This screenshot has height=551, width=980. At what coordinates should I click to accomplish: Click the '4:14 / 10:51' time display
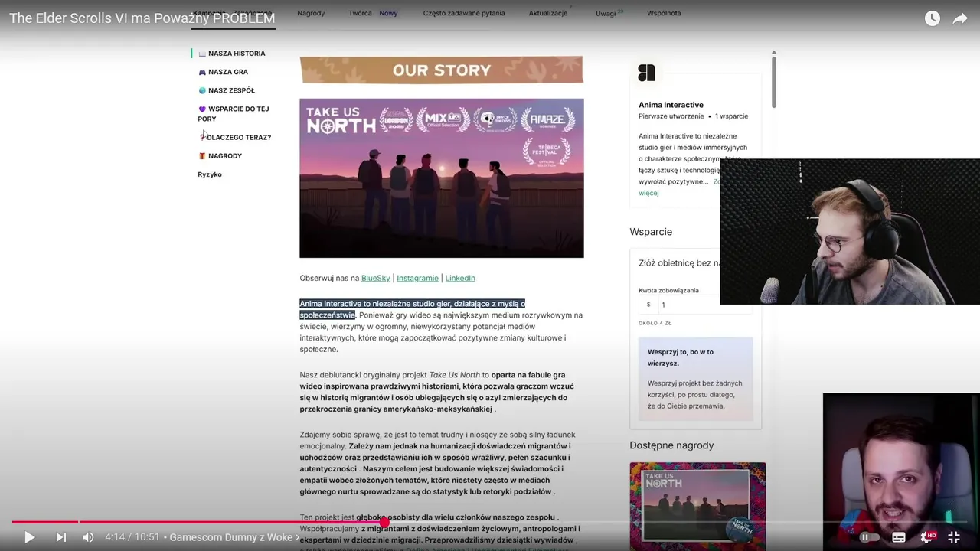tap(132, 537)
